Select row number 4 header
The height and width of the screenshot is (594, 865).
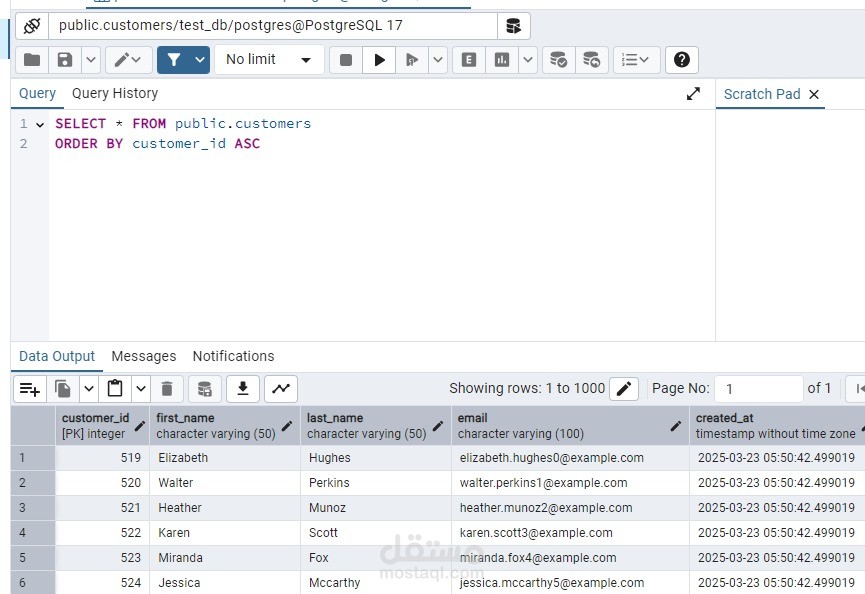tap(33, 533)
